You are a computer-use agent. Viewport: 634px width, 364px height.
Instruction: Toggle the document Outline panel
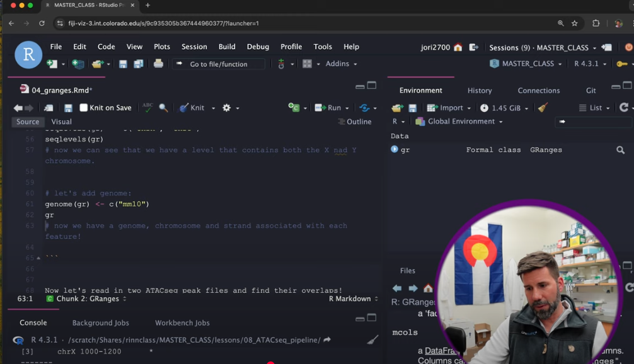[x=355, y=122]
